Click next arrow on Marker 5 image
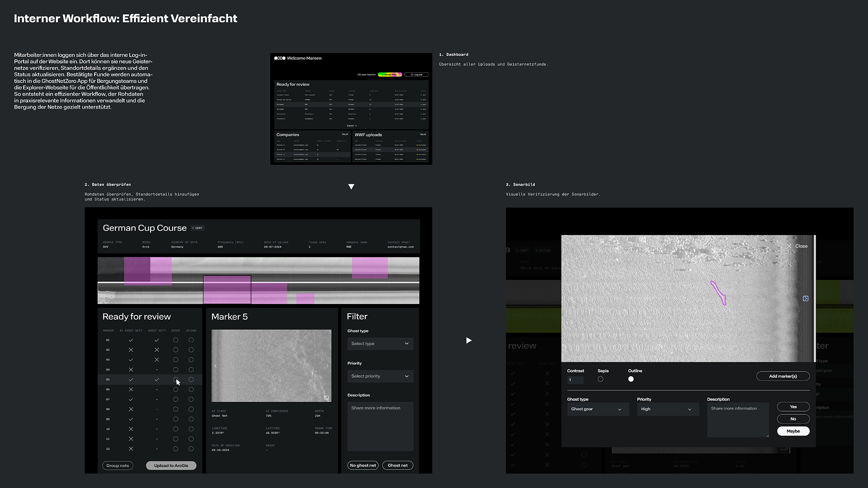Image resolution: width=868 pixels, height=488 pixels. pyautogui.click(x=327, y=366)
